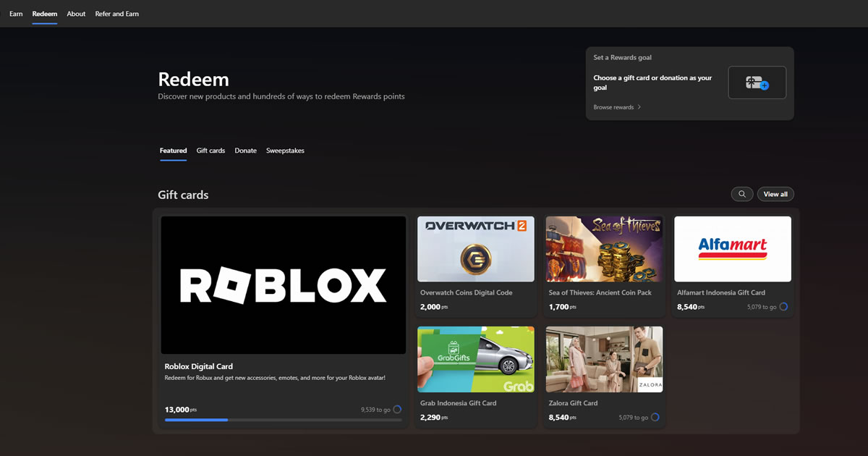Select Zalora Gift Card title

574,403
